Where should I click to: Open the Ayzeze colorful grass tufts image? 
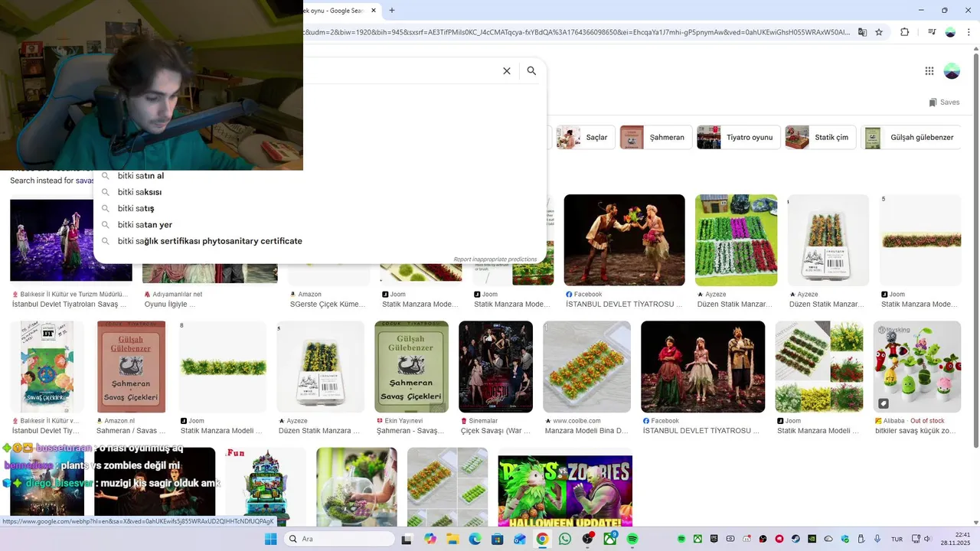click(x=736, y=240)
